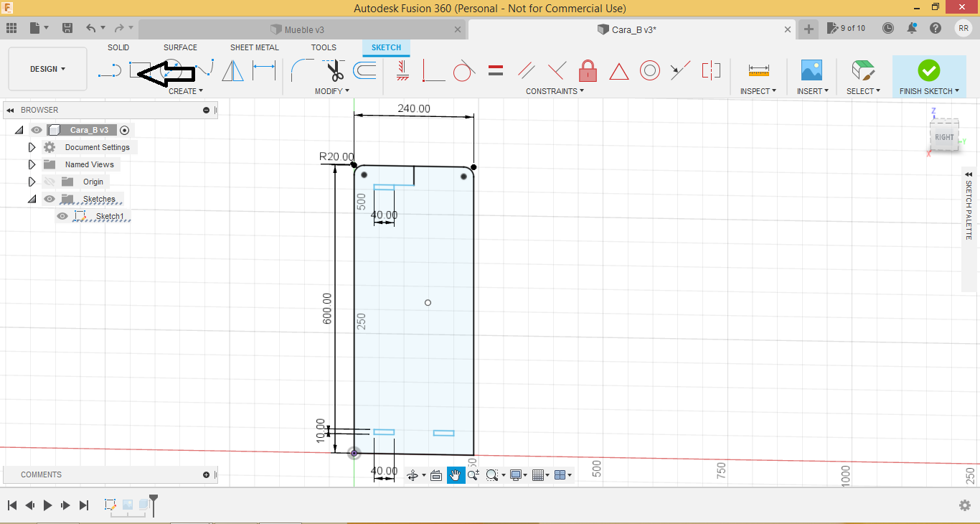Open the 9 of 10 document counter

(x=847, y=28)
